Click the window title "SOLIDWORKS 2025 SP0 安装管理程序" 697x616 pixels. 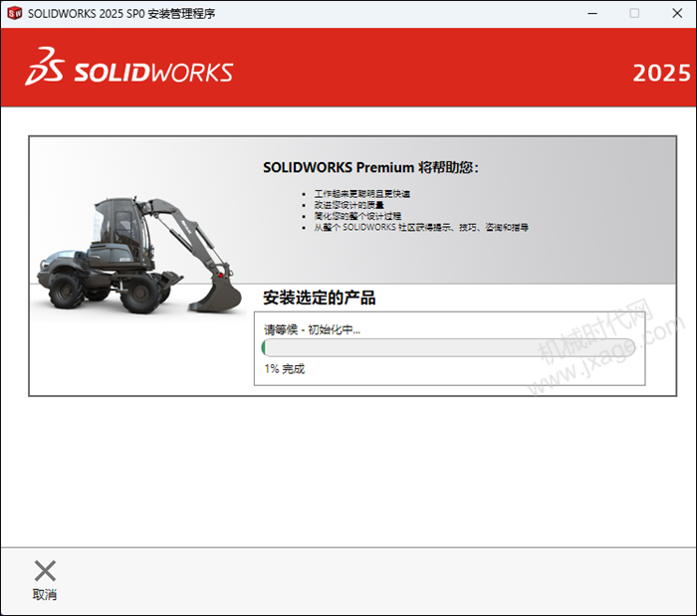[121, 14]
